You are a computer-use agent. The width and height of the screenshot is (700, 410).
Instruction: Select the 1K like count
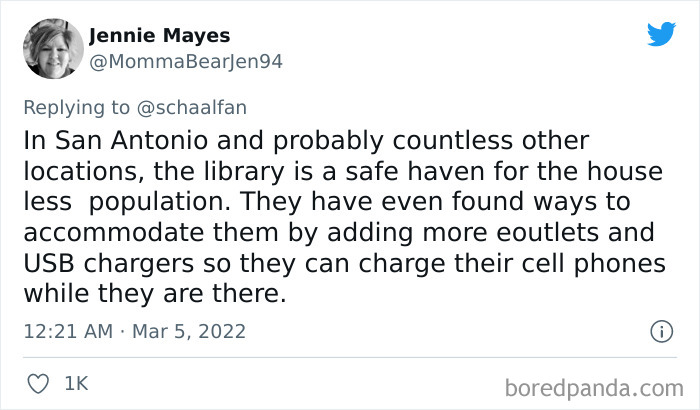[76, 384]
